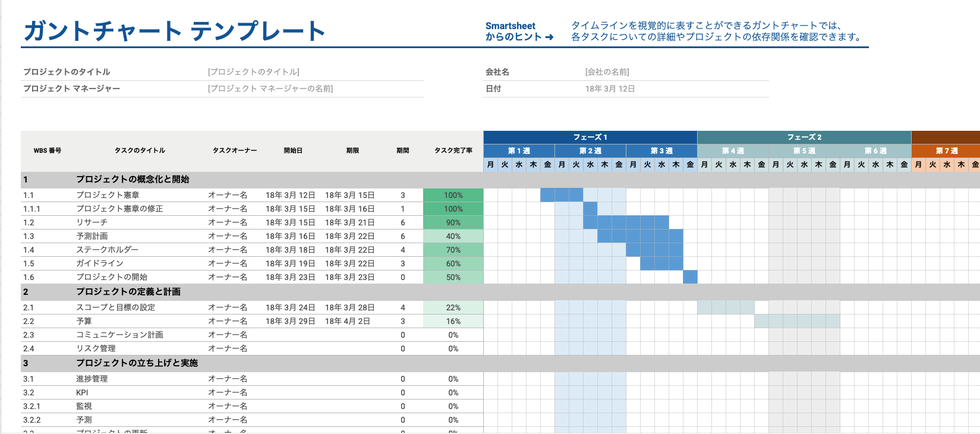980x434 pixels.
Task: Select the 90% completion cell for リサーチ
Action: click(453, 222)
